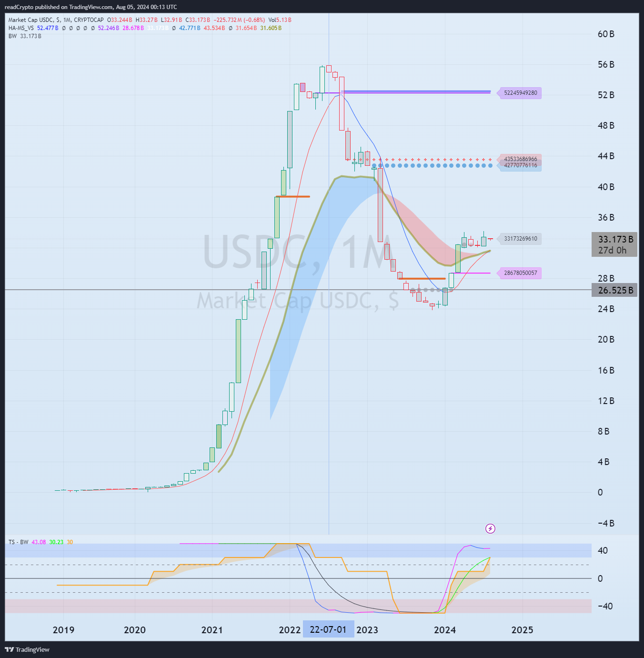Viewport: 644px width, 658px height.
Task: Click the 33.173 B current price tag
Action: [x=615, y=239]
